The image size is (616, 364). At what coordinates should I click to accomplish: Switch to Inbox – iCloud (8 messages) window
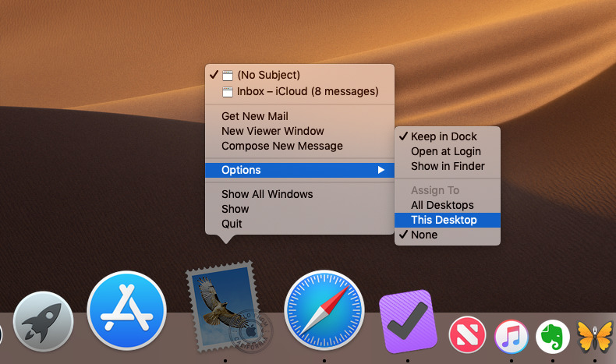pyautogui.click(x=299, y=91)
